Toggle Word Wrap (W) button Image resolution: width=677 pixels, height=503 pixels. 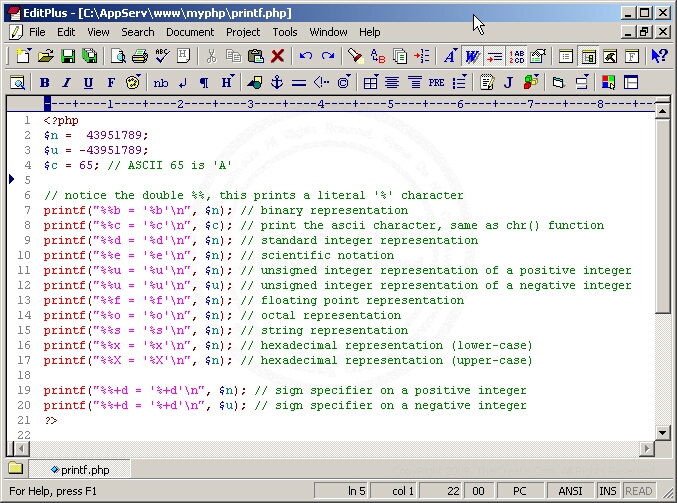click(472, 56)
